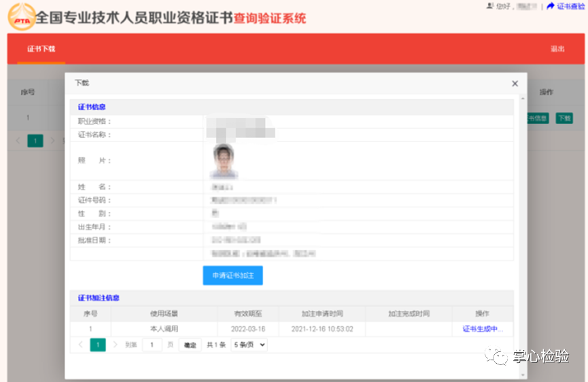Screen dimensions: 588x382
Task: Switch to the 证书下载 tab
Action: tap(41, 49)
